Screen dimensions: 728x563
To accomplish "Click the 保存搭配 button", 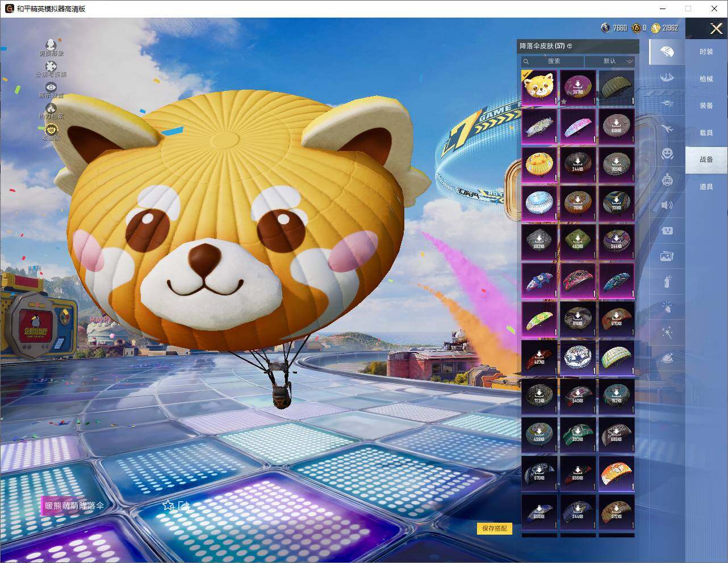I will [494, 528].
